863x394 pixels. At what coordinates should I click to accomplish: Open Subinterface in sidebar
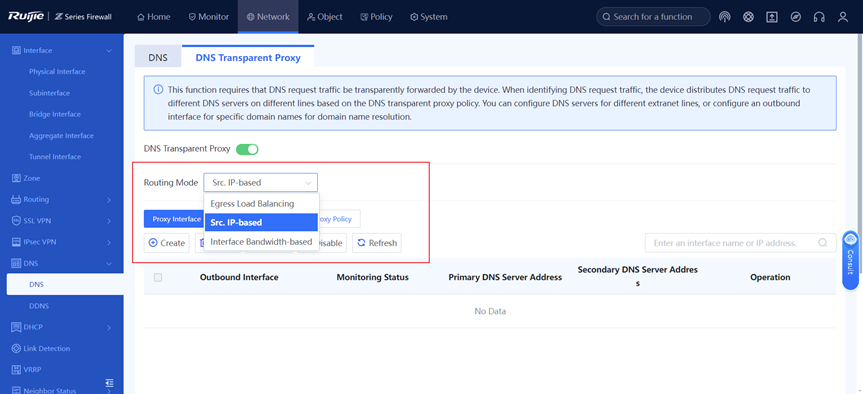(50, 93)
